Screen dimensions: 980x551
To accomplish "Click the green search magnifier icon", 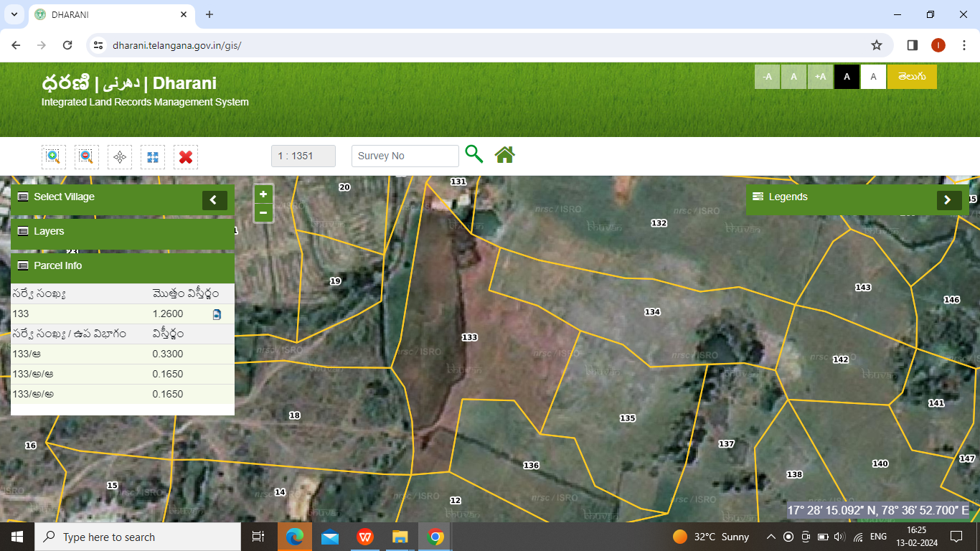I will point(473,154).
